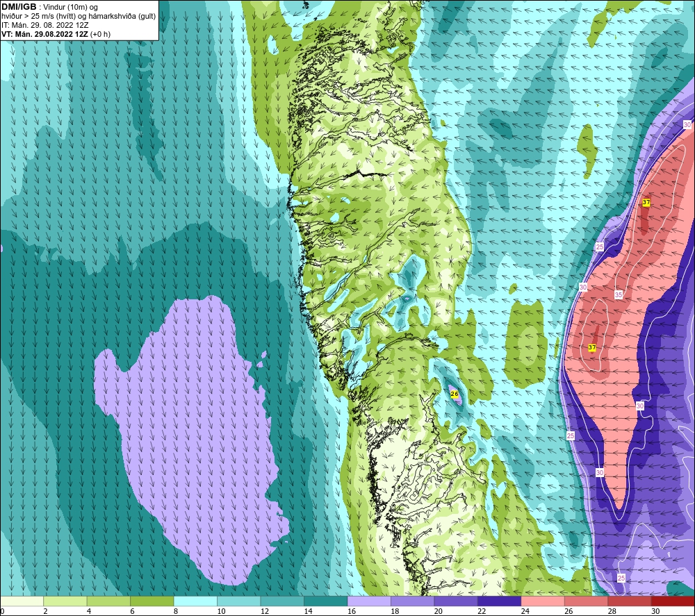The image size is (695, 616).
Task: Select the light pink 24–26 scale swatch
Action: [543, 601]
